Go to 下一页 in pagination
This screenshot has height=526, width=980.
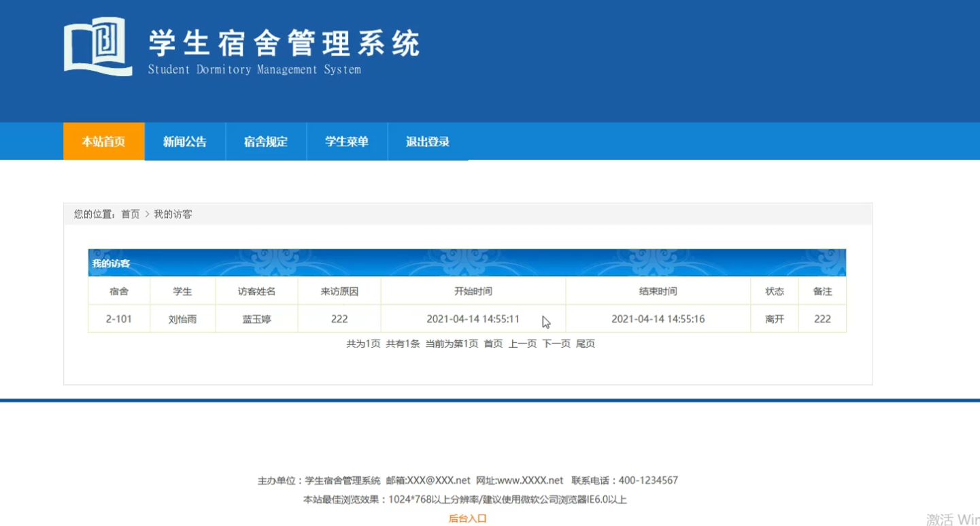556,344
